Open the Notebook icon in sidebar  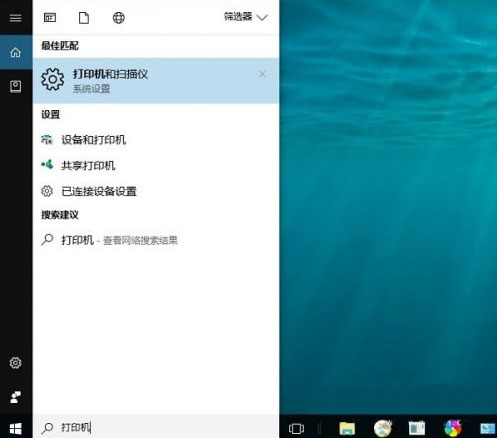[15, 87]
